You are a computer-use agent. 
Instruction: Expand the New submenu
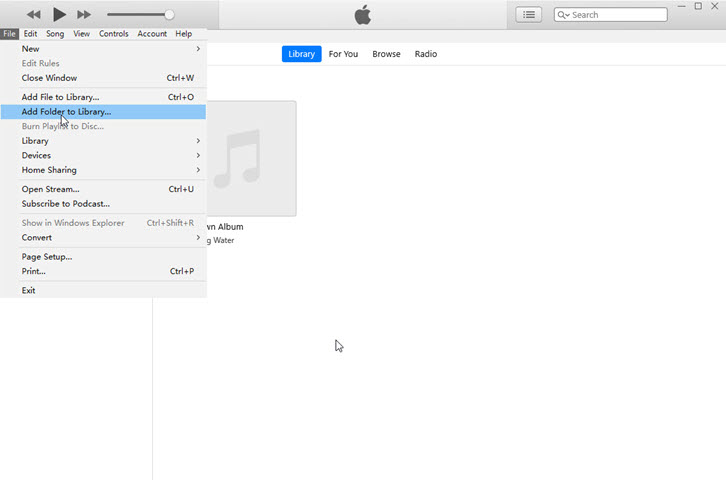point(103,49)
